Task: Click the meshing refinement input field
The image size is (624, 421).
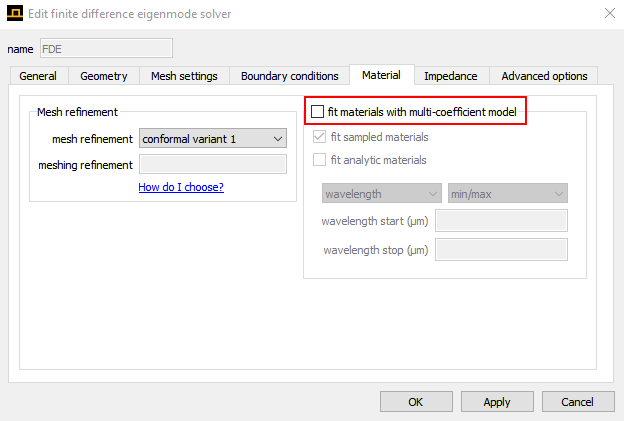Action: click(x=213, y=165)
